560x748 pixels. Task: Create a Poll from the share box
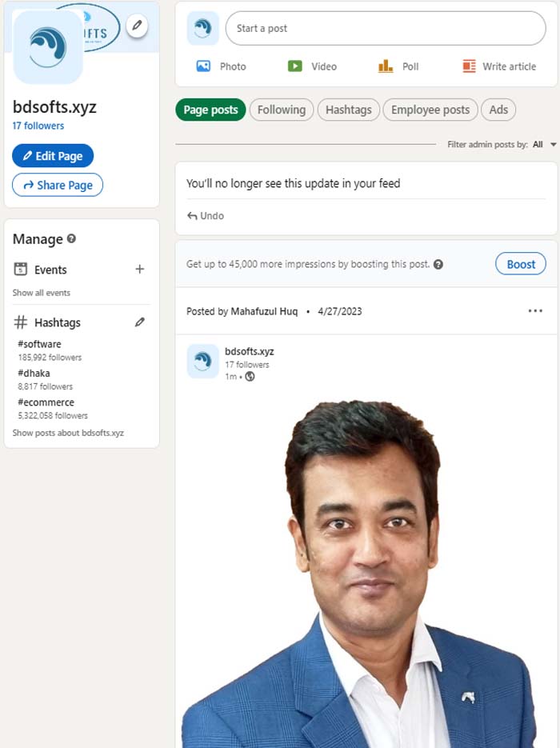click(398, 66)
